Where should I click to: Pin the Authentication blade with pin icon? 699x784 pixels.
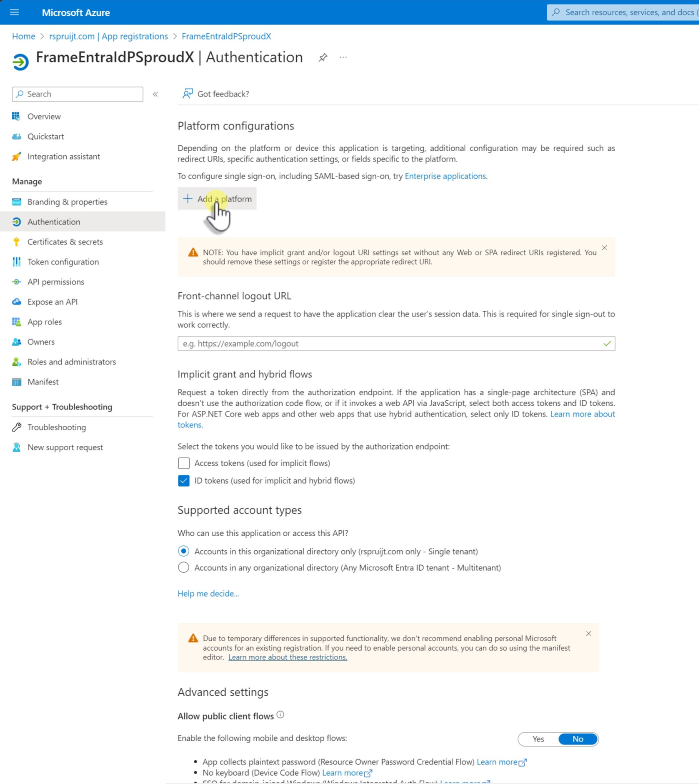coord(323,58)
